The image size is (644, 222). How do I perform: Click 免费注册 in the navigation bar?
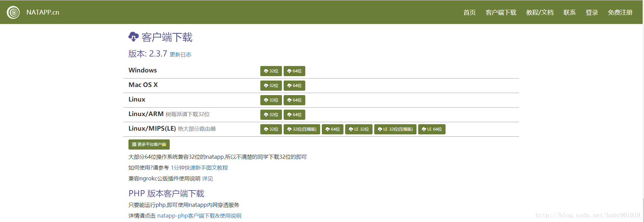pyautogui.click(x=620, y=13)
